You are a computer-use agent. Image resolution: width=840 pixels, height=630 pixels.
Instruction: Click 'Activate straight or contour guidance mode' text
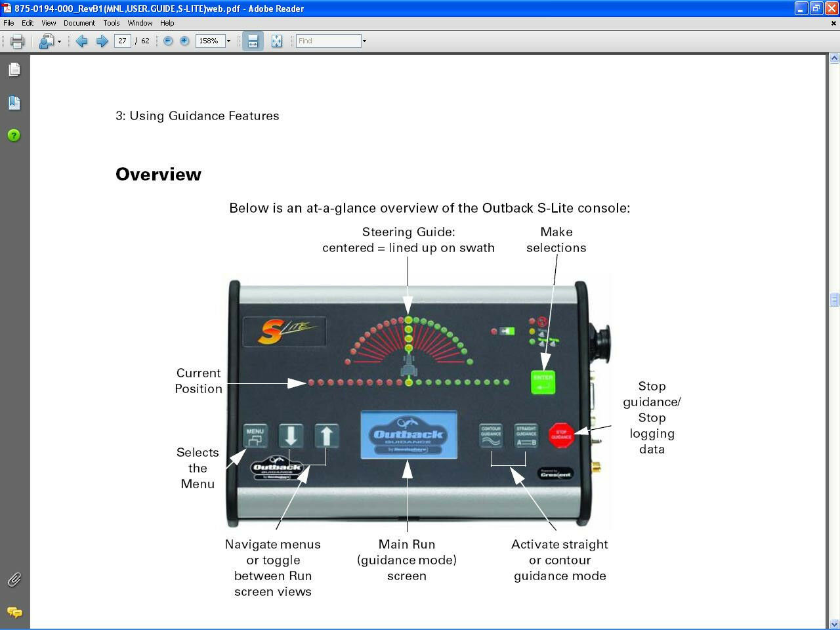point(560,560)
